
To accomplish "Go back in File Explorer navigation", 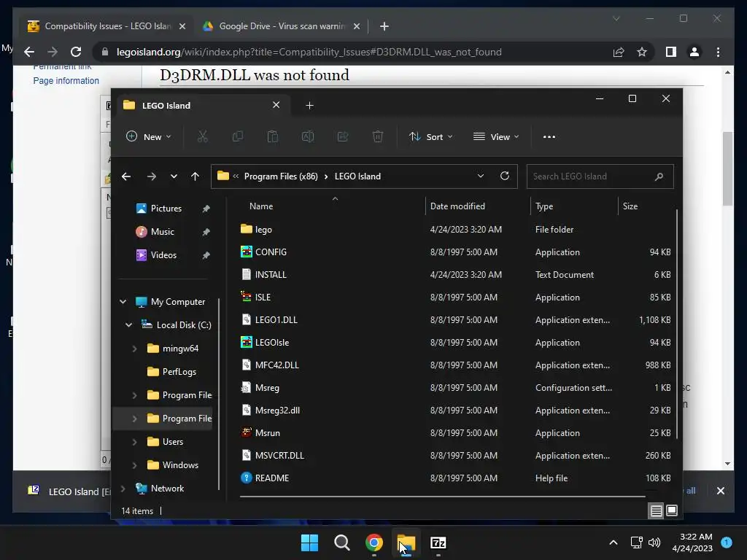I will pyautogui.click(x=126, y=176).
